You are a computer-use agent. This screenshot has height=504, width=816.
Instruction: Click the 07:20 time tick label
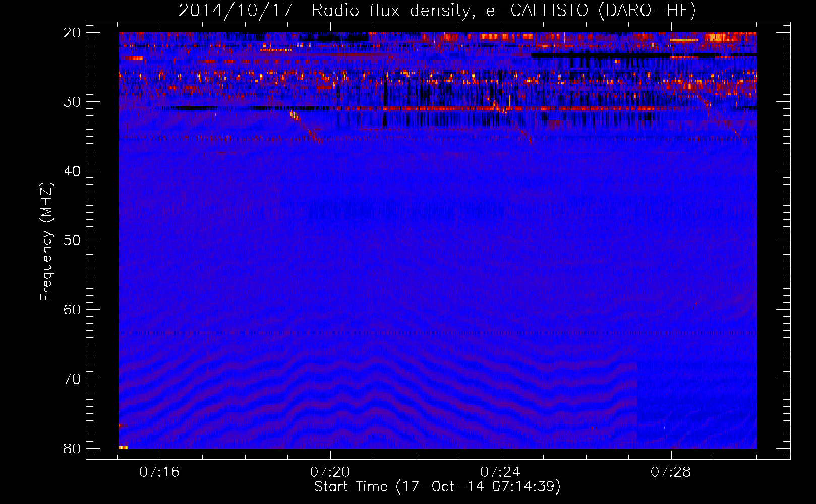pyautogui.click(x=330, y=472)
